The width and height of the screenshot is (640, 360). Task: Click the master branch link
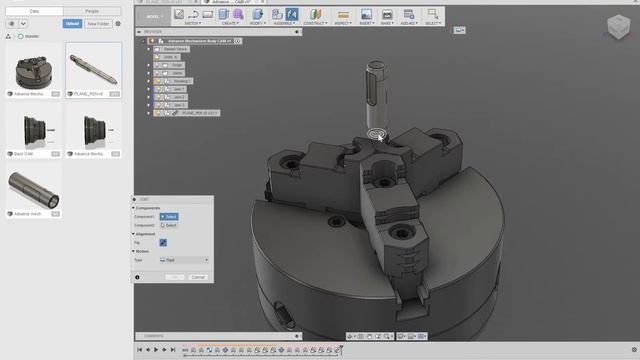(32, 36)
